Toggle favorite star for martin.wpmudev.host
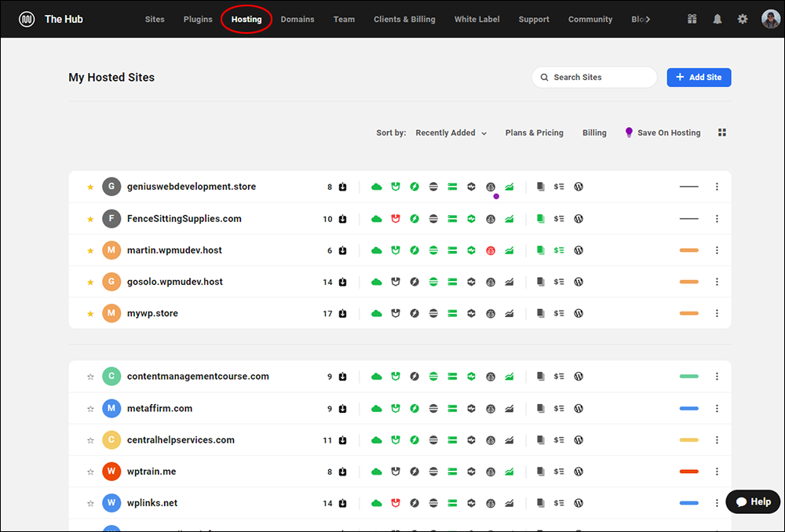The width and height of the screenshot is (785, 532). (90, 250)
